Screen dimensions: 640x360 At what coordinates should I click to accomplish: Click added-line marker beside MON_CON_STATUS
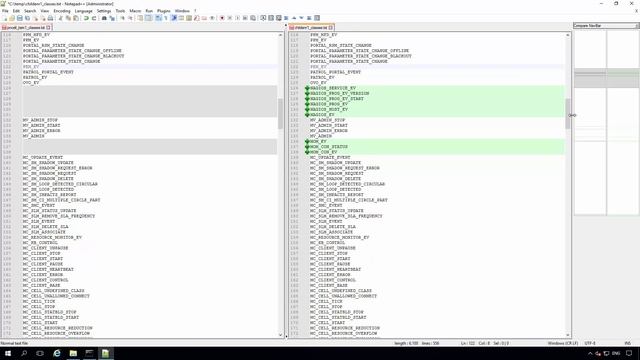pyautogui.click(x=307, y=147)
